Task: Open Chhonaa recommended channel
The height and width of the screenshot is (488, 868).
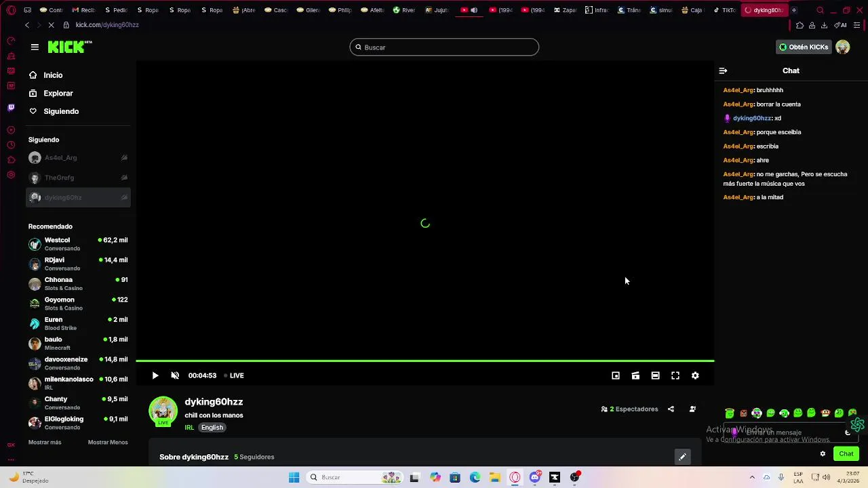Action: point(78,283)
